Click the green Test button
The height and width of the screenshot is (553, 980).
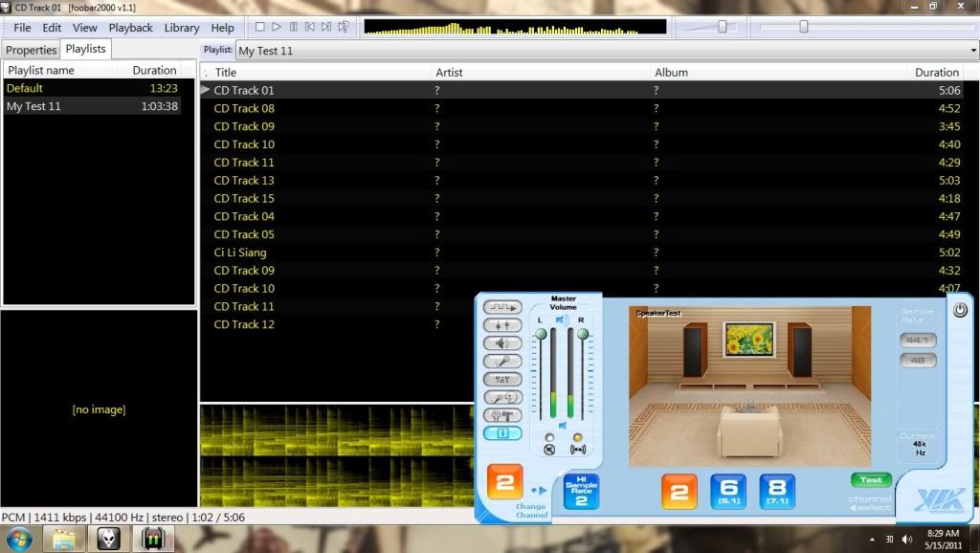871,480
